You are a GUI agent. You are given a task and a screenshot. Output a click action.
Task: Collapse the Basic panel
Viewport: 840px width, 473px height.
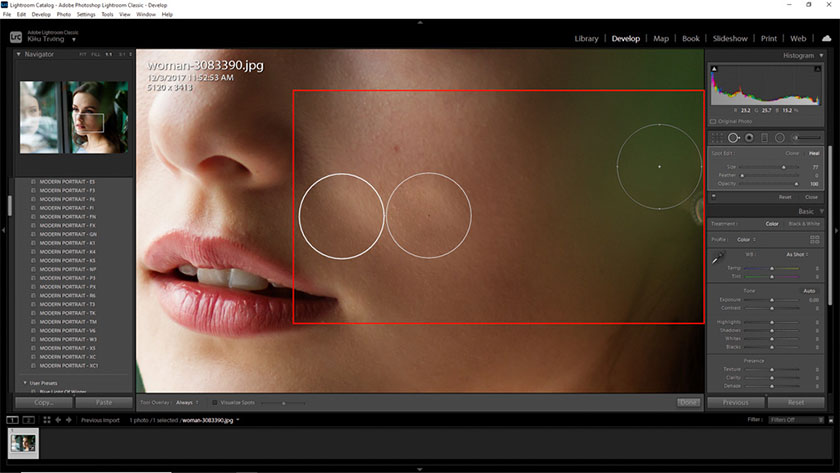(821, 211)
